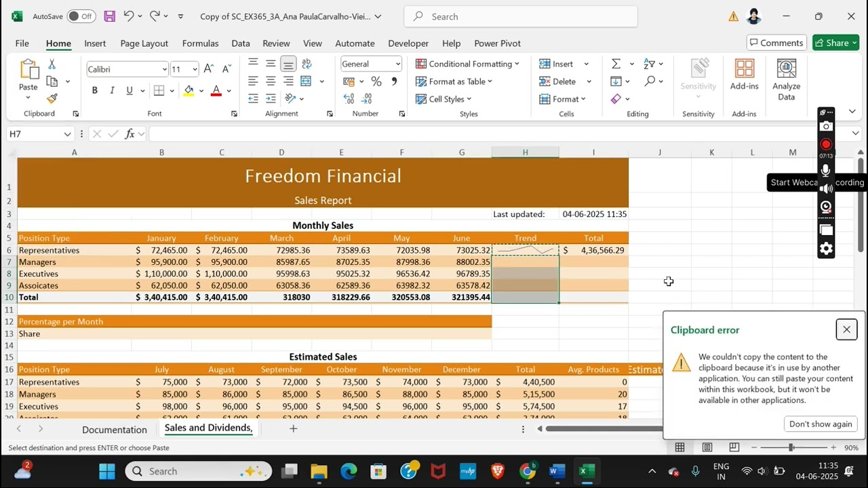Open the General number format dropdown

pos(398,64)
